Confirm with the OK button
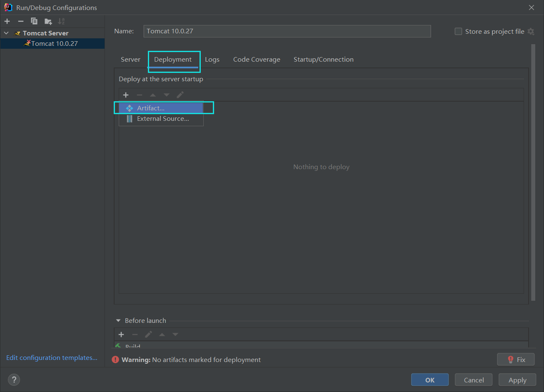Screen dimensions: 544x392 point(430,380)
